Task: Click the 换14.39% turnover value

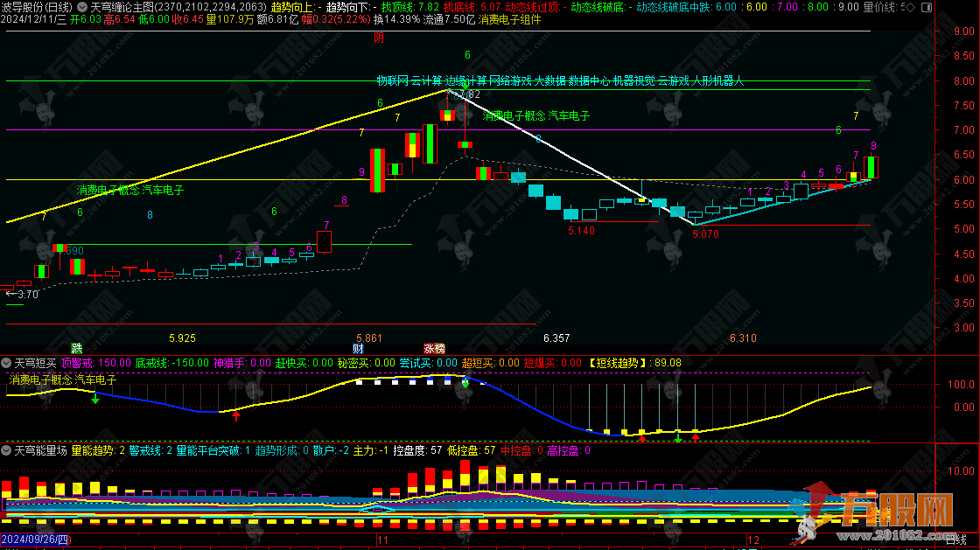Action: (397, 19)
